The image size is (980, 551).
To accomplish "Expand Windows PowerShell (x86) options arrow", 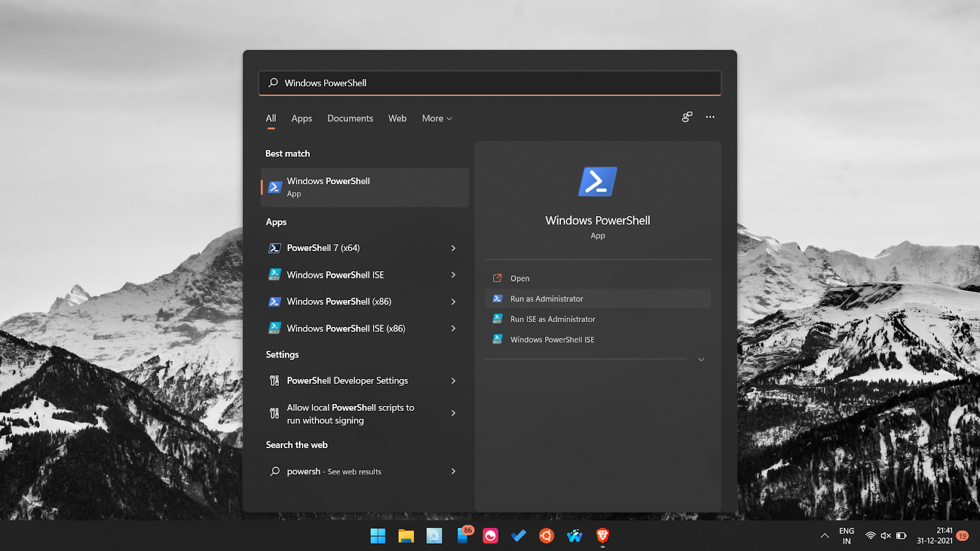I will [x=453, y=302].
